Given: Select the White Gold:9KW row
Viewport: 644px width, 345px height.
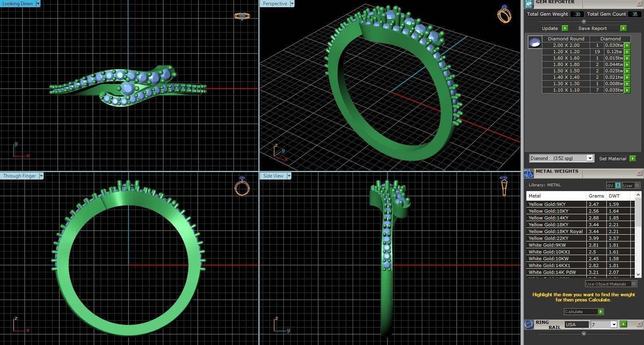Looking at the screenshot, I should point(580,245).
